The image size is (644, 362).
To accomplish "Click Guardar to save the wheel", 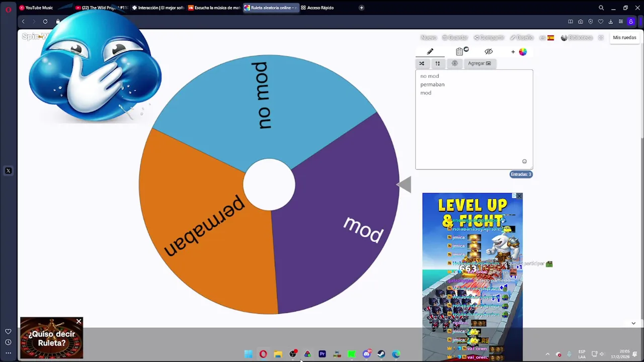I will click(455, 38).
